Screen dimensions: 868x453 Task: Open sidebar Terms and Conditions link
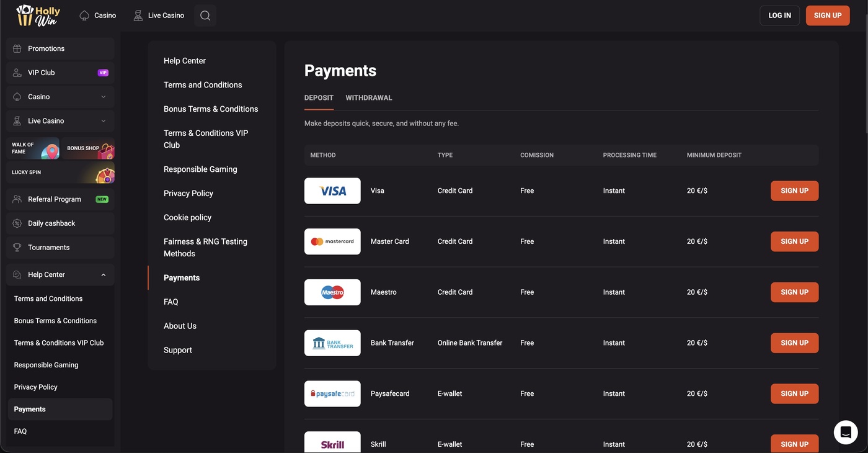click(48, 299)
